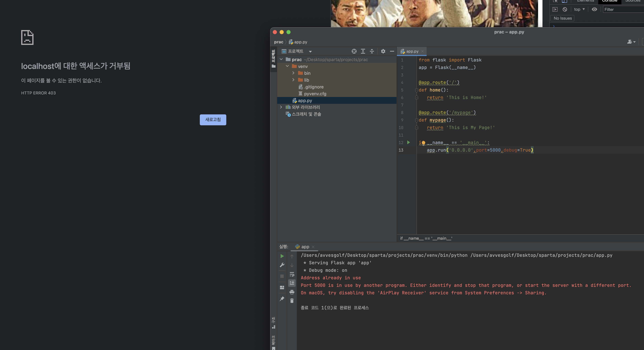This screenshot has width=644, height=350.
Task: Click the inspect element cursor icon in DevTools
Action: click(x=555, y=1)
